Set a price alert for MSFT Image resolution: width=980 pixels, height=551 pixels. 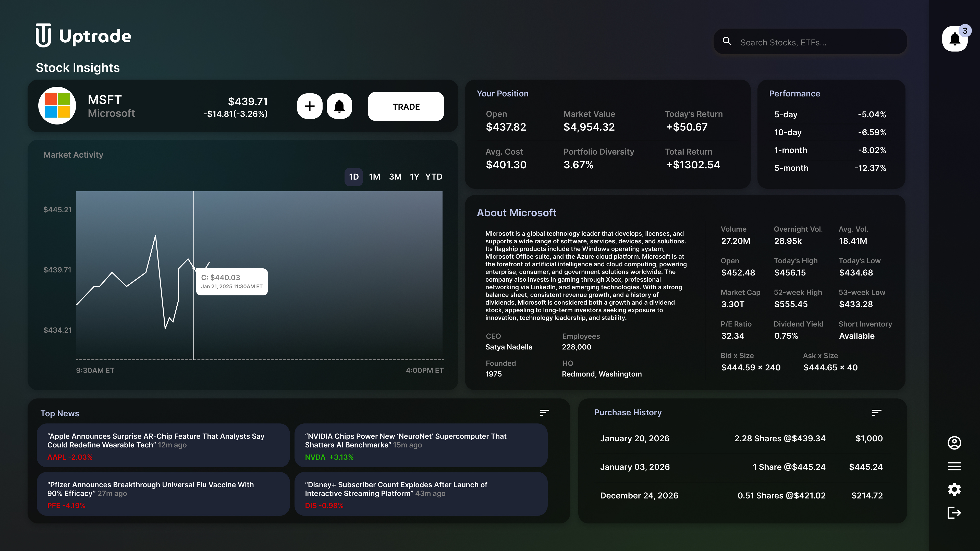339,106
